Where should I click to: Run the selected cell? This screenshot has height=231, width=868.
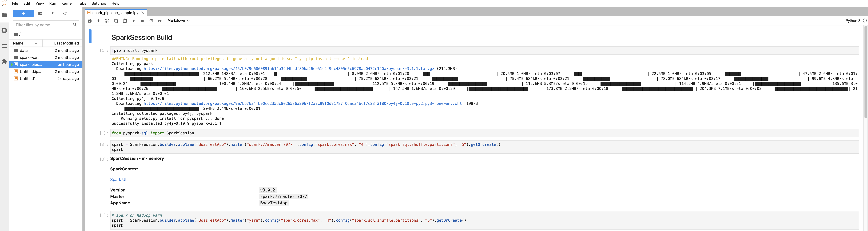(x=134, y=21)
